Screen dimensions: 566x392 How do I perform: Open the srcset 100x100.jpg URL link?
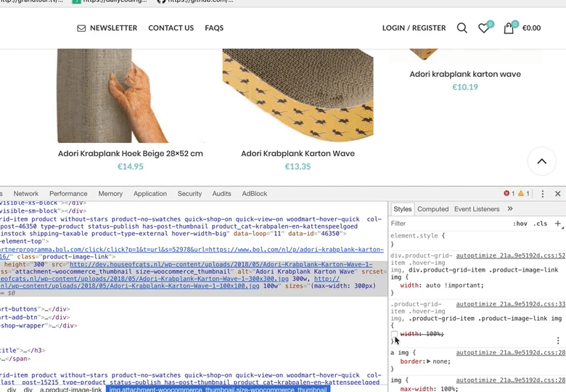[x=130, y=286]
